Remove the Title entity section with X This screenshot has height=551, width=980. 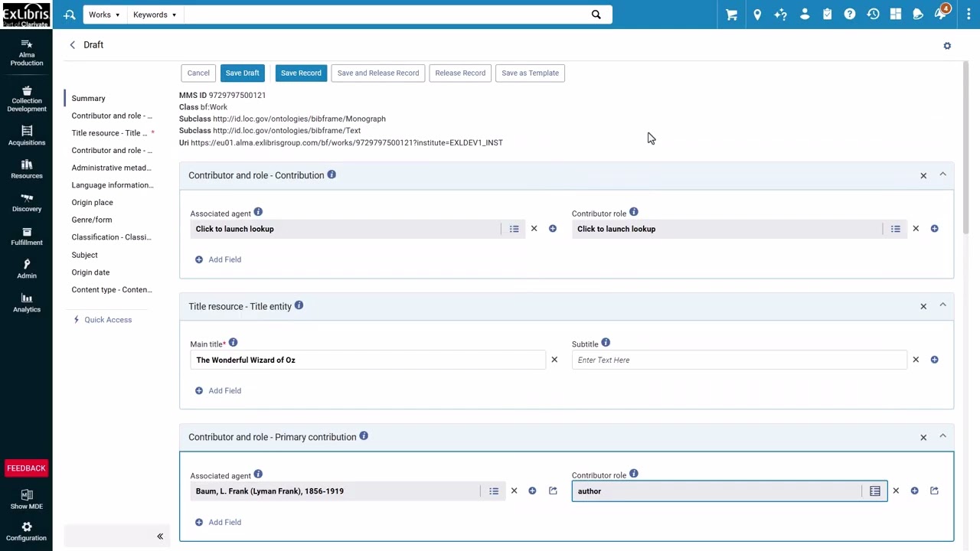click(923, 306)
